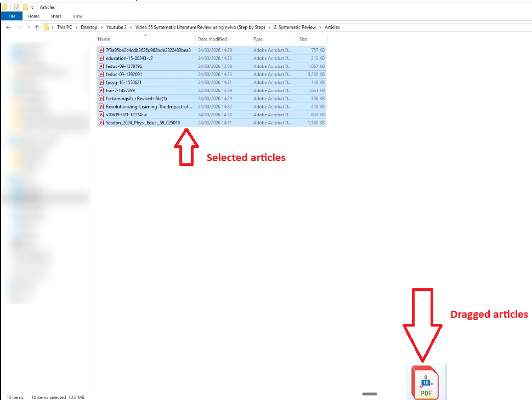Image resolution: width=532 pixels, height=400 pixels.
Task: Click PDF icon of Revolutionizing-Learning-The-Impact-of
Action: pyautogui.click(x=101, y=106)
